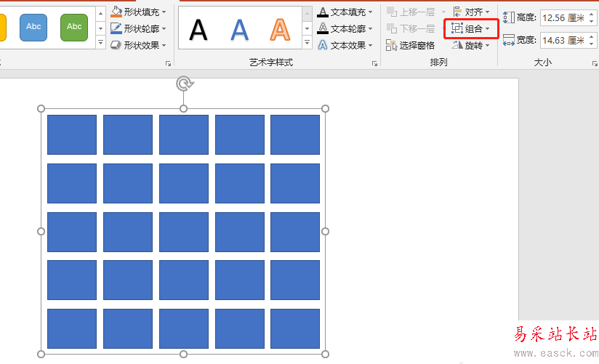Decrease width with the down stepper

coord(592,44)
